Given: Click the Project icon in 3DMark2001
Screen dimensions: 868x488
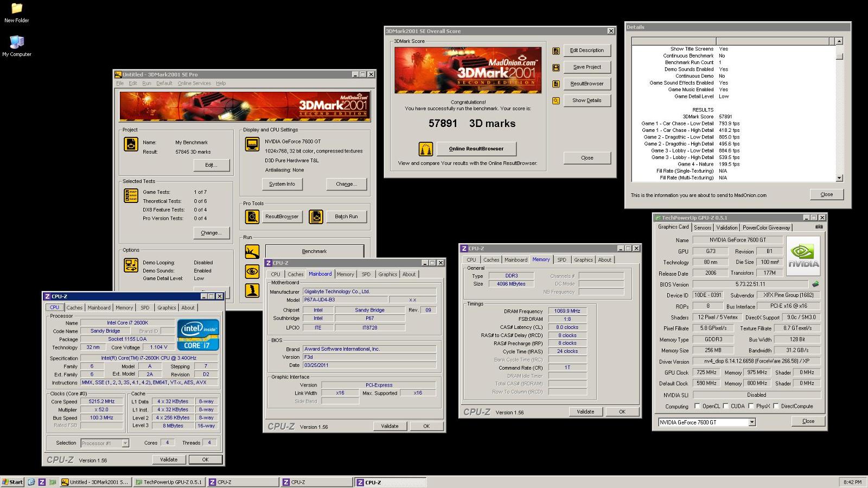Looking at the screenshot, I should point(131,144).
